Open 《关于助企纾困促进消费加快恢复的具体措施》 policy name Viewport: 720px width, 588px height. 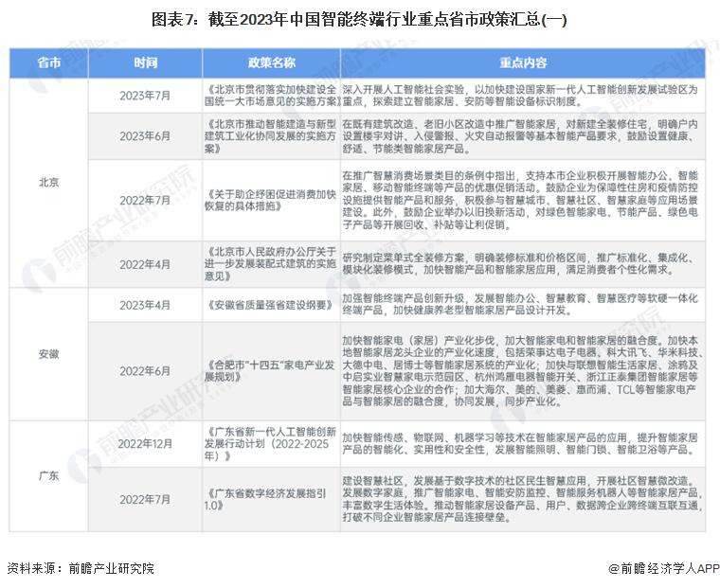coord(270,200)
